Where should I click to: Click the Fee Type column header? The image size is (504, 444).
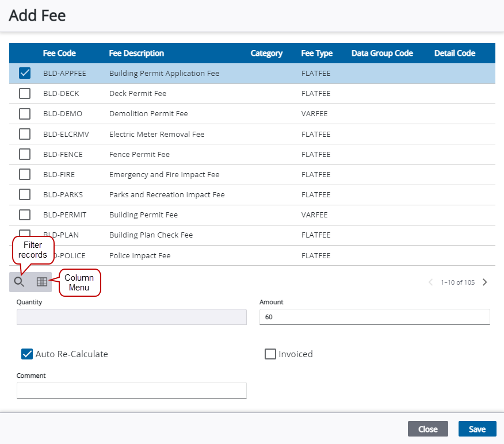point(316,53)
